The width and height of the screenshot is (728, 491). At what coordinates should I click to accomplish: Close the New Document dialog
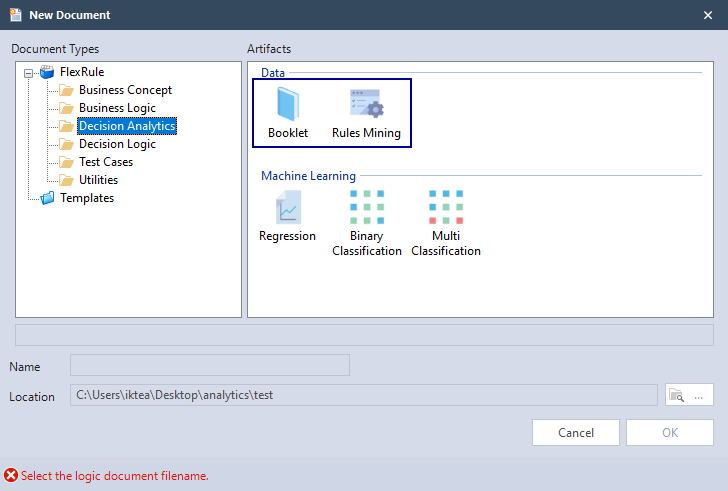[708, 15]
